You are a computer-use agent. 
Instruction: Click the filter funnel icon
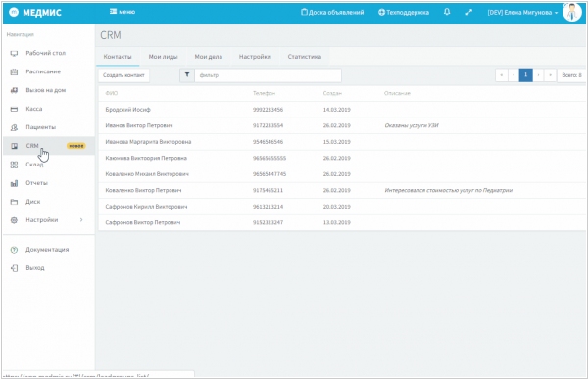187,75
